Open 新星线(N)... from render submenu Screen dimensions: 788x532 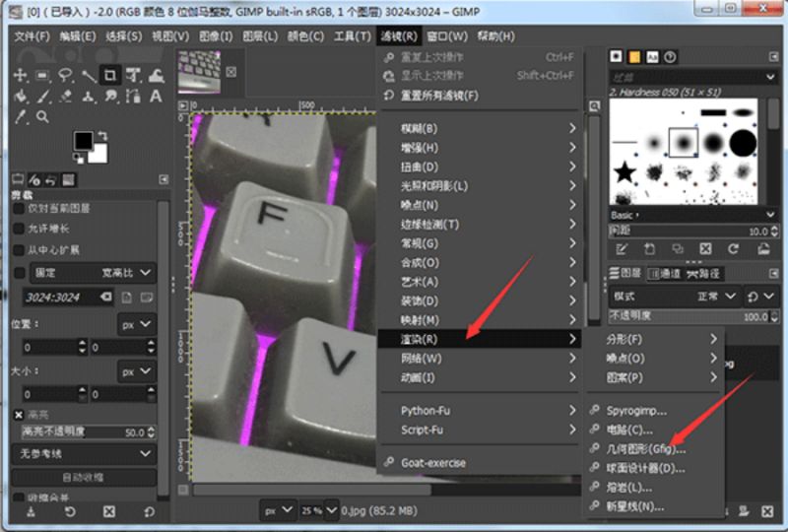(653, 506)
